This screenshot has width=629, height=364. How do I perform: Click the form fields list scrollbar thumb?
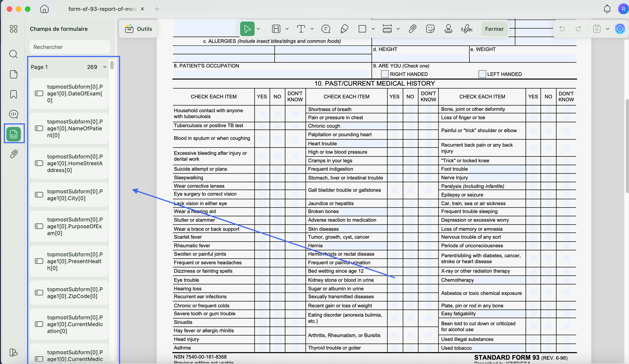coord(112,65)
